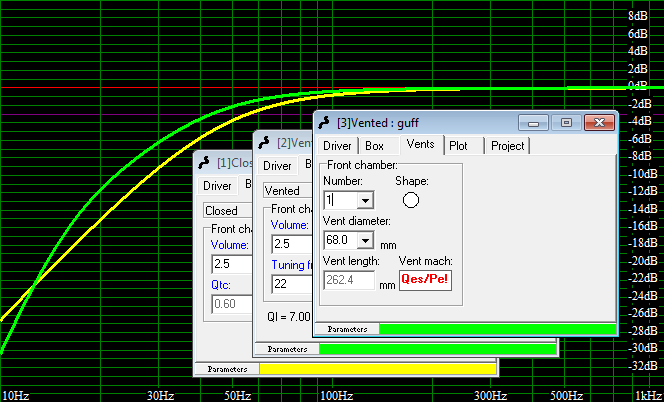The image size is (664, 402).
Task: Click the Vent diameter field showing 68.0
Action: pyautogui.click(x=341, y=240)
